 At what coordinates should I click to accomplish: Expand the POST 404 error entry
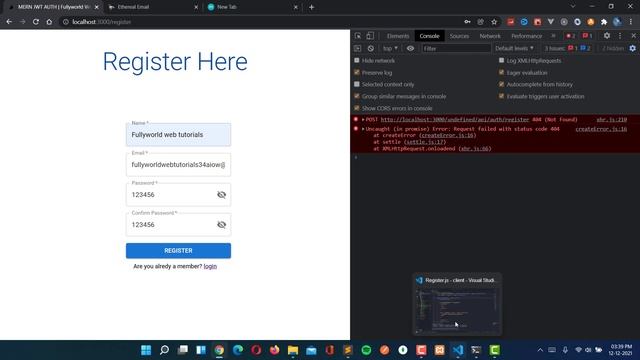[363, 120]
